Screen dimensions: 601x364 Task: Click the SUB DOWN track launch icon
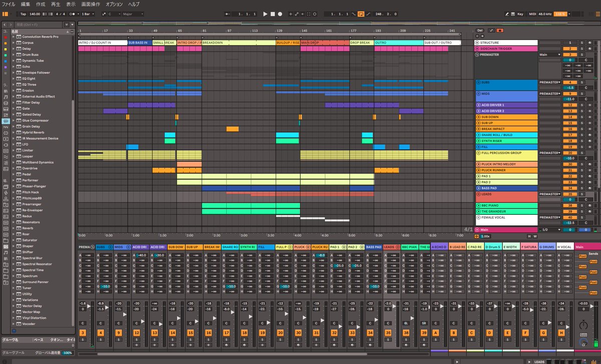(x=478, y=117)
